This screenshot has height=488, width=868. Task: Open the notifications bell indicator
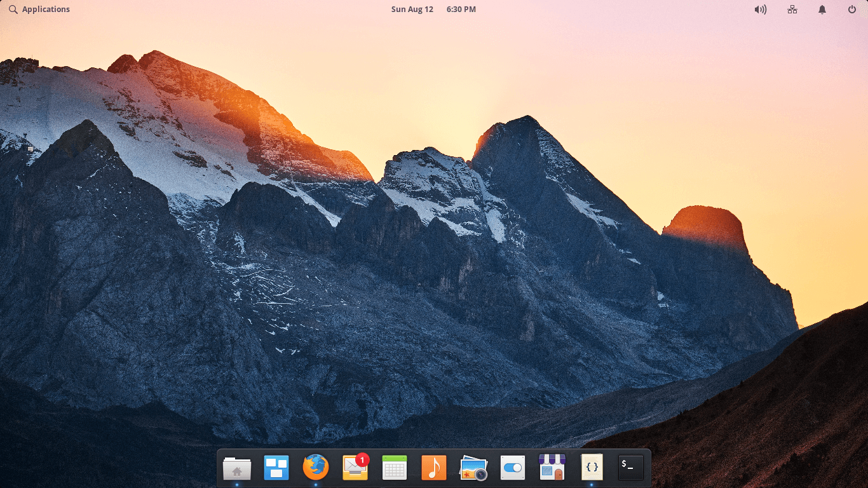click(822, 10)
